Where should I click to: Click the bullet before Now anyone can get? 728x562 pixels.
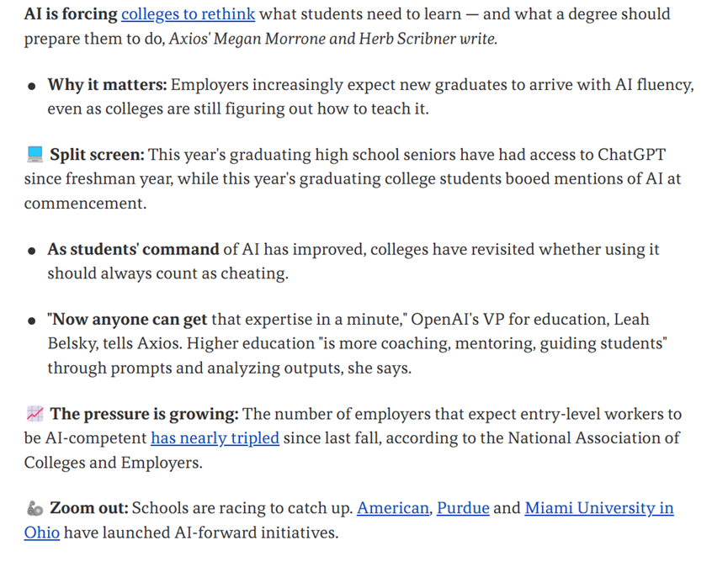(32, 321)
